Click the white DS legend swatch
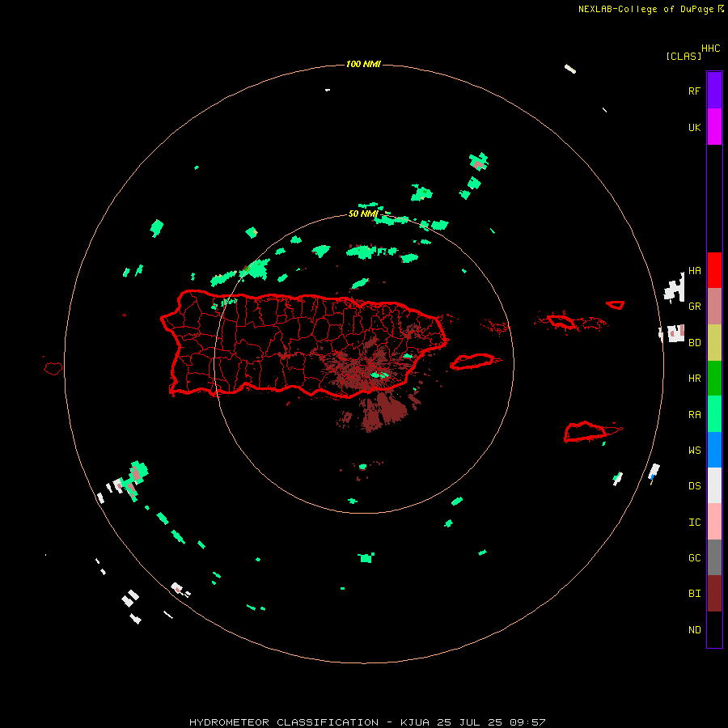Screen dimensions: 728x728 point(714,485)
